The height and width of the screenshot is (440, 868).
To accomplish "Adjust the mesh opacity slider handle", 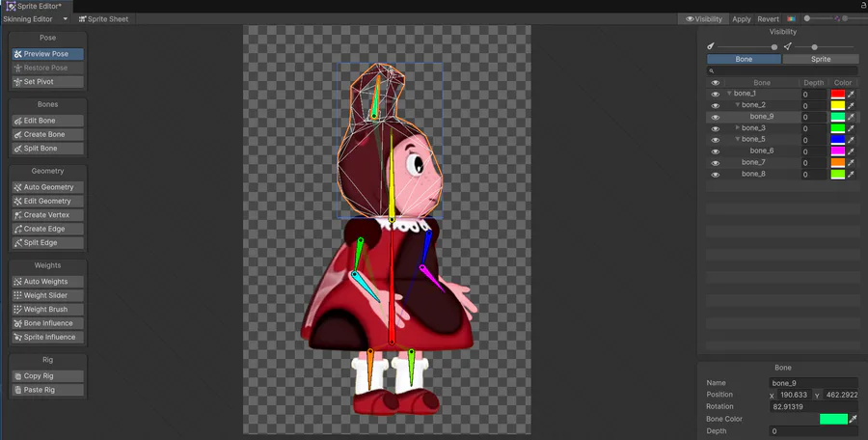I will [x=814, y=47].
